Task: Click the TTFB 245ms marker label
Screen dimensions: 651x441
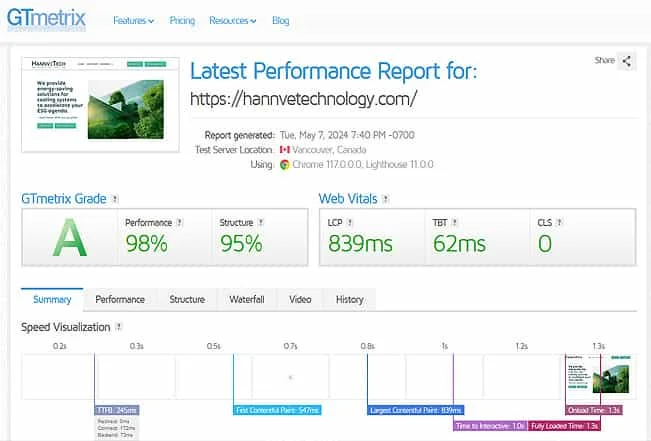Action: coord(117,410)
